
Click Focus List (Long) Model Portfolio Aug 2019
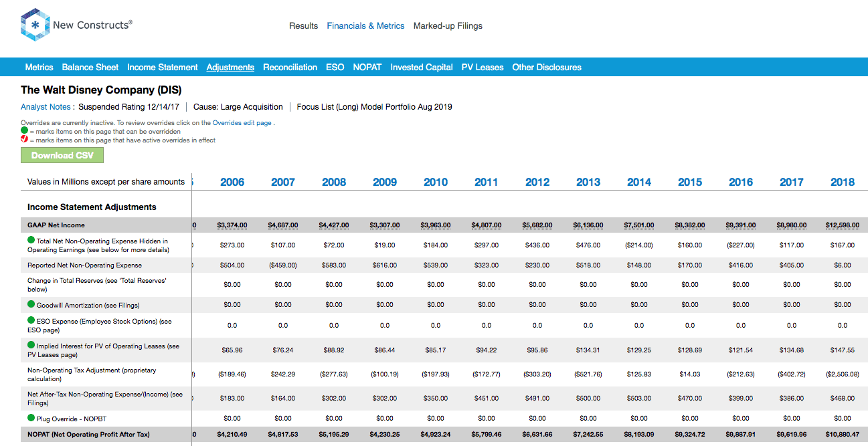[375, 106]
